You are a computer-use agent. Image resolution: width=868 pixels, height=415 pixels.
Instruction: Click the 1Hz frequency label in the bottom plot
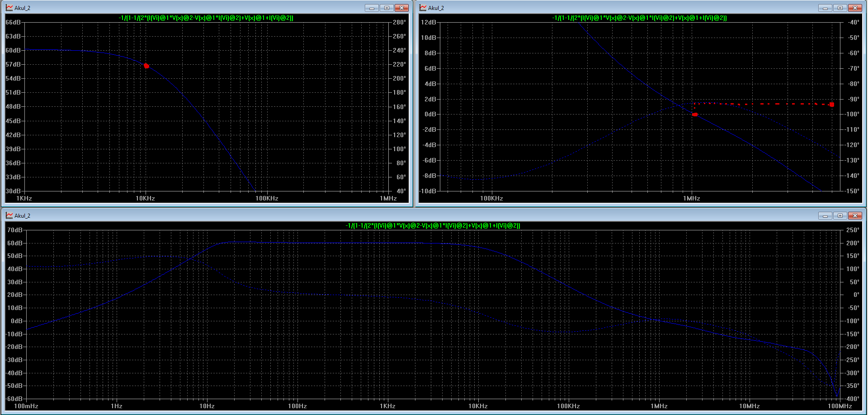click(x=117, y=406)
